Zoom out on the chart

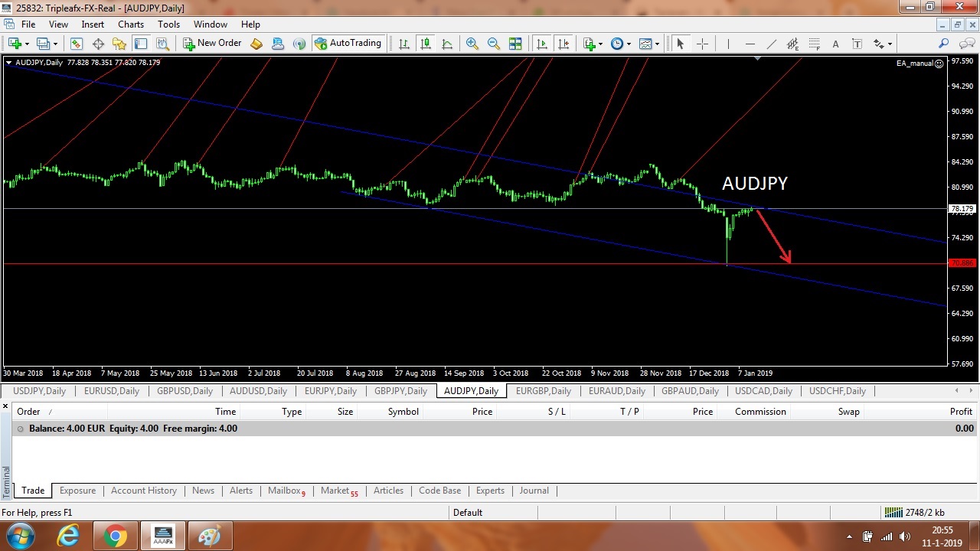pyautogui.click(x=494, y=44)
